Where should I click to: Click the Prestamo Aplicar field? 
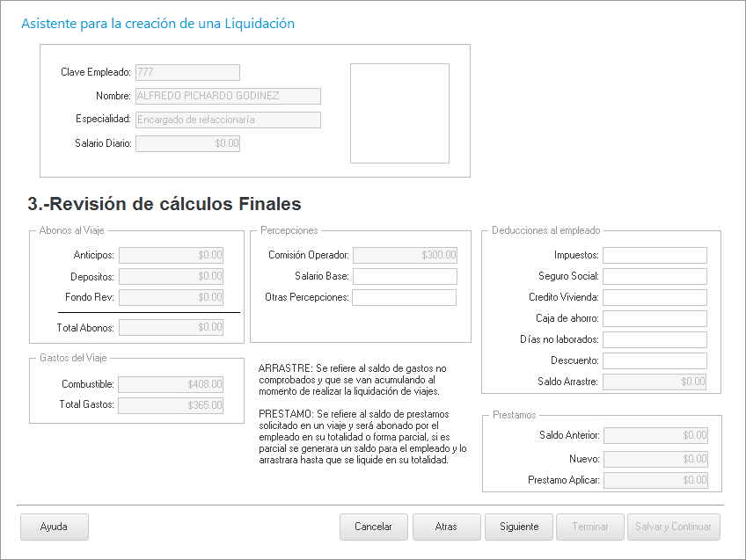pyautogui.click(x=655, y=480)
